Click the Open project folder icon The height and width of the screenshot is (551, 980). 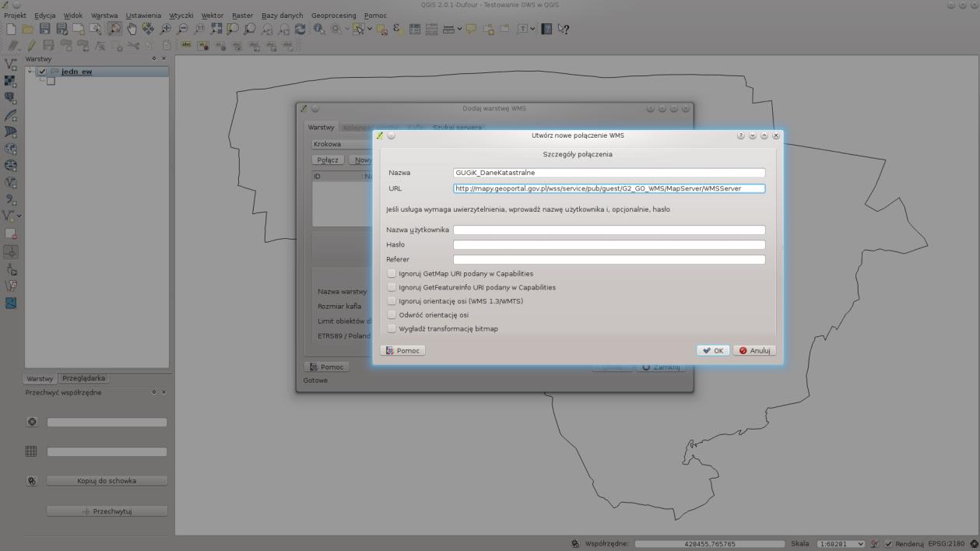[x=27, y=30]
